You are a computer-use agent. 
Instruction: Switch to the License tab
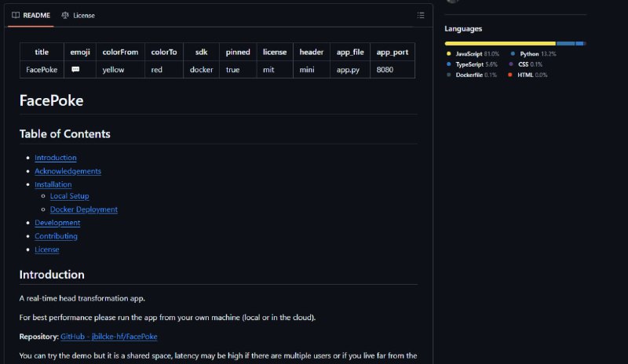[78, 15]
